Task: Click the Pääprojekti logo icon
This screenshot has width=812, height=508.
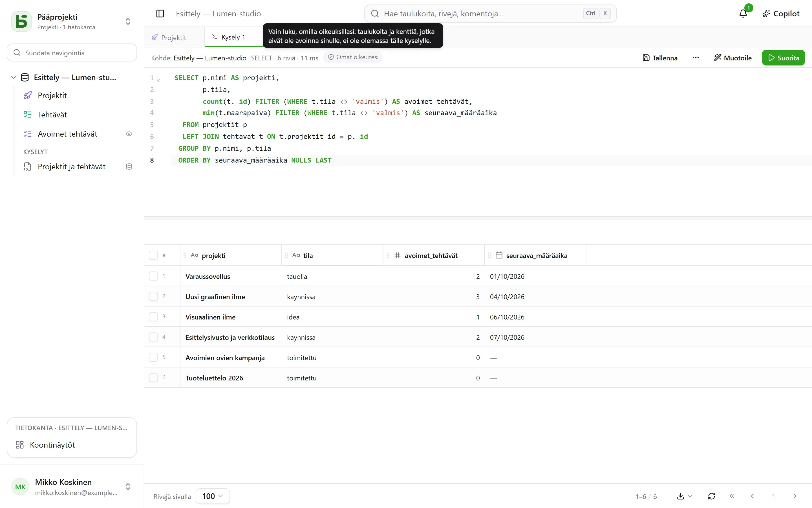Action: point(21,21)
